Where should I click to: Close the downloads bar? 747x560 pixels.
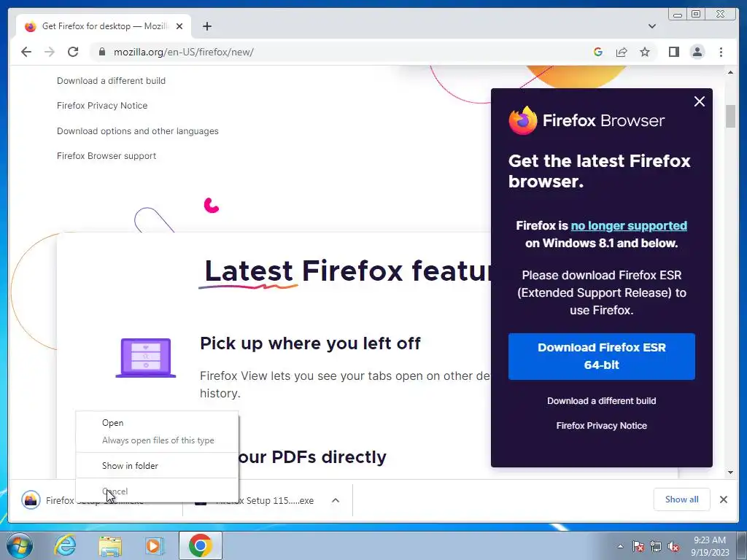(724, 499)
